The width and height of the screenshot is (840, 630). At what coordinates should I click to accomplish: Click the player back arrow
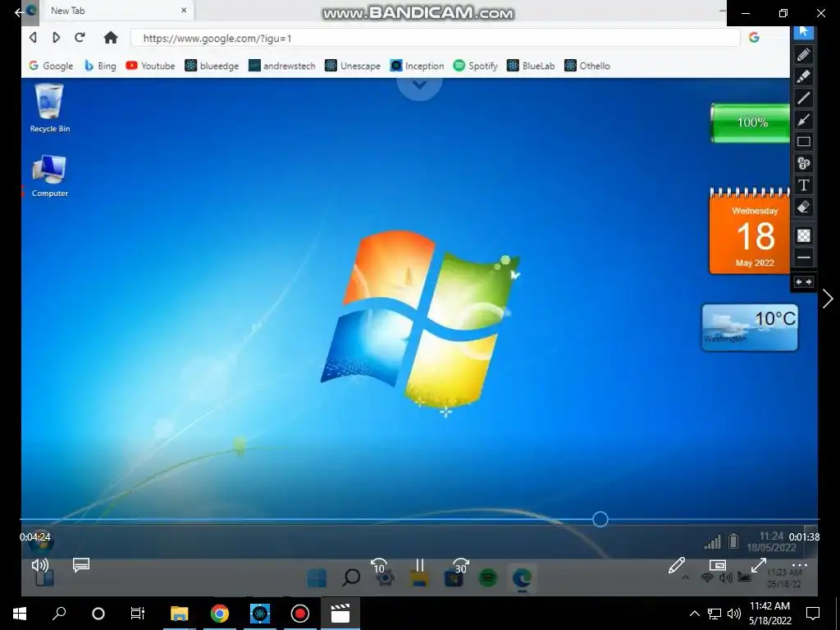(19, 11)
